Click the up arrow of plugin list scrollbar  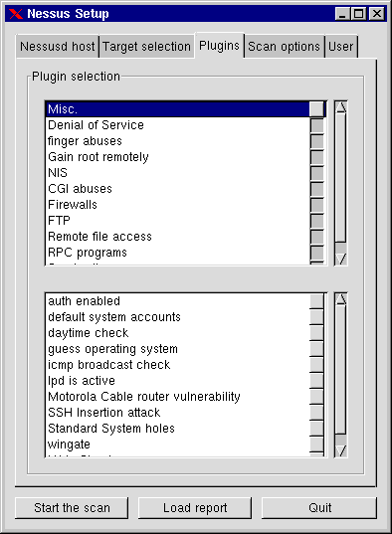tap(341, 299)
